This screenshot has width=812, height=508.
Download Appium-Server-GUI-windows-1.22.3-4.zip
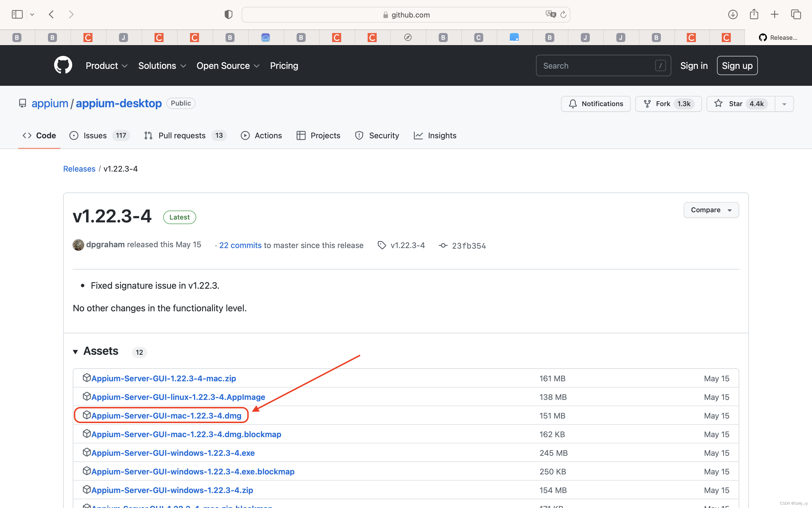point(172,490)
